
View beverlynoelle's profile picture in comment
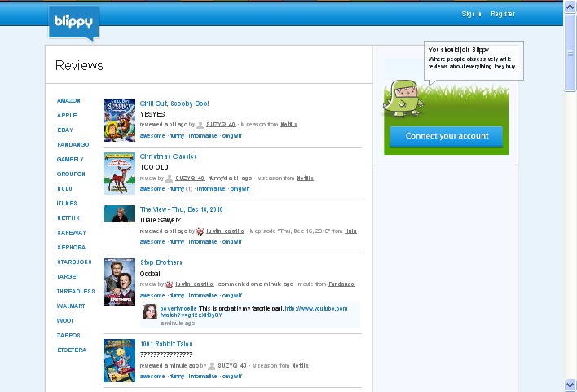150,311
